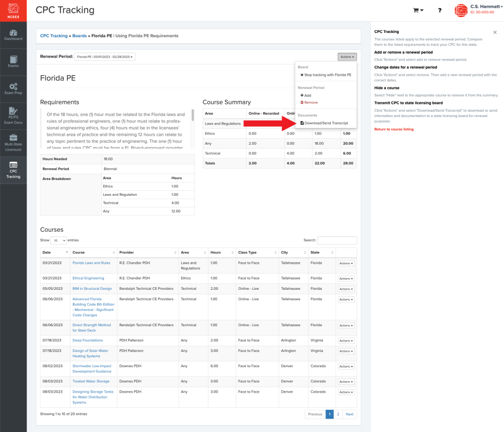Click the NCEES logo
Screen dimensions: 504x432
tap(13, 10)
